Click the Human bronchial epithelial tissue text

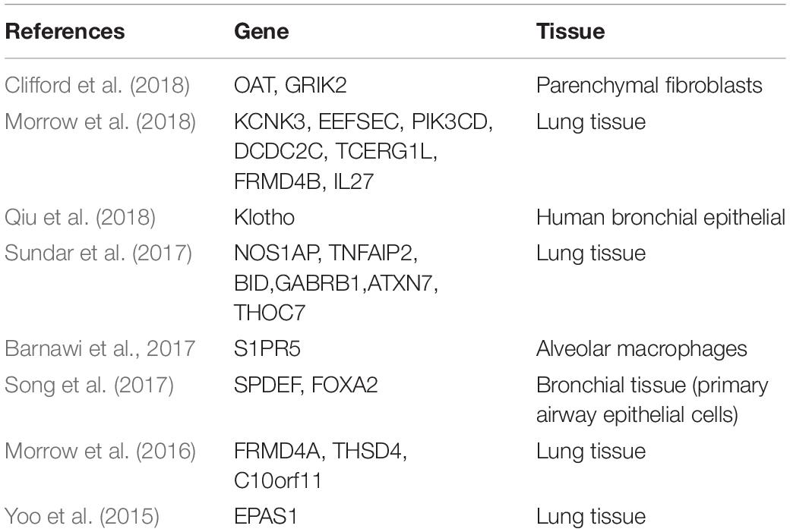pyautogui.click(x=661, y=218)
